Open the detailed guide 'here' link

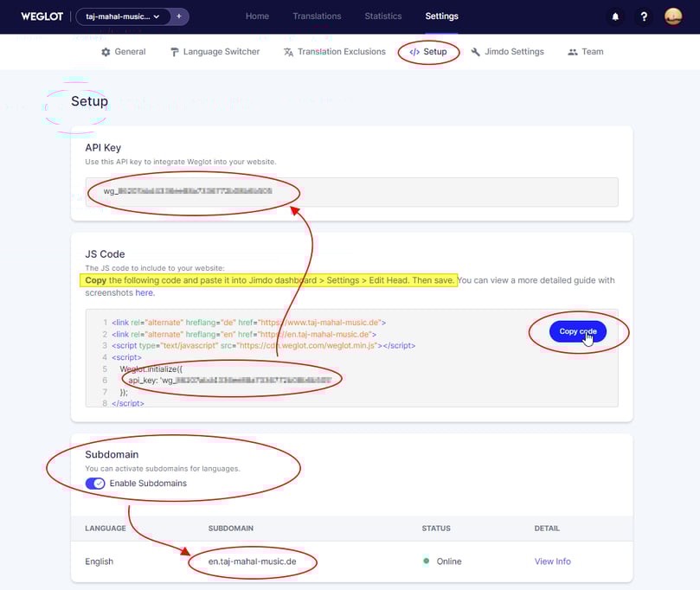coord(144,292)
